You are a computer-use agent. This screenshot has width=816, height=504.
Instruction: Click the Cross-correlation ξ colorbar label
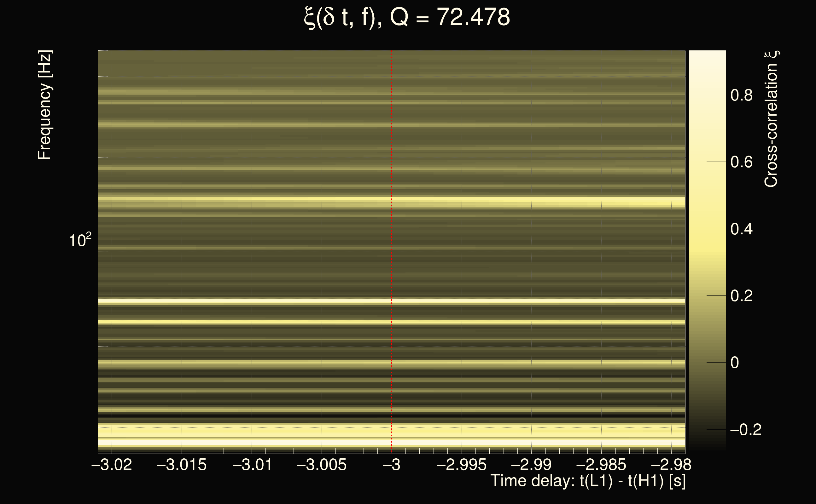[x=771, y=119]
